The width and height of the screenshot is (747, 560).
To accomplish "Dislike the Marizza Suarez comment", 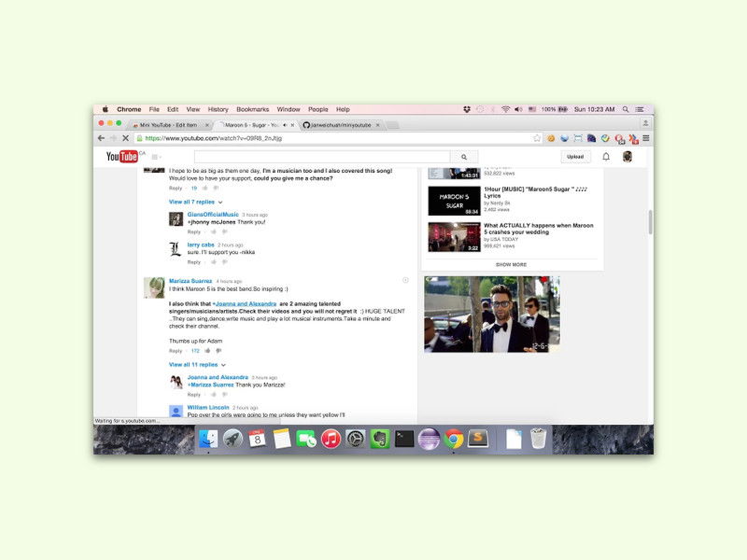I will pos(218,351).
